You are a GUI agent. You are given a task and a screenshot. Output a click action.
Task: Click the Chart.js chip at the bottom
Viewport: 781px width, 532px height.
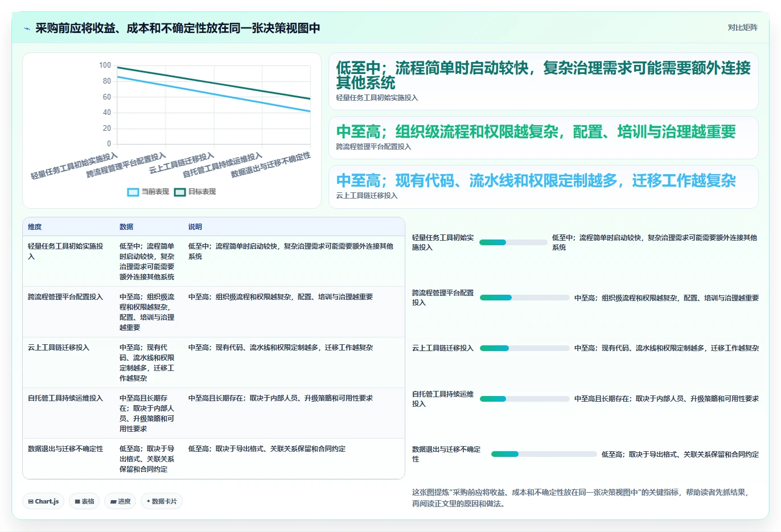43,501
